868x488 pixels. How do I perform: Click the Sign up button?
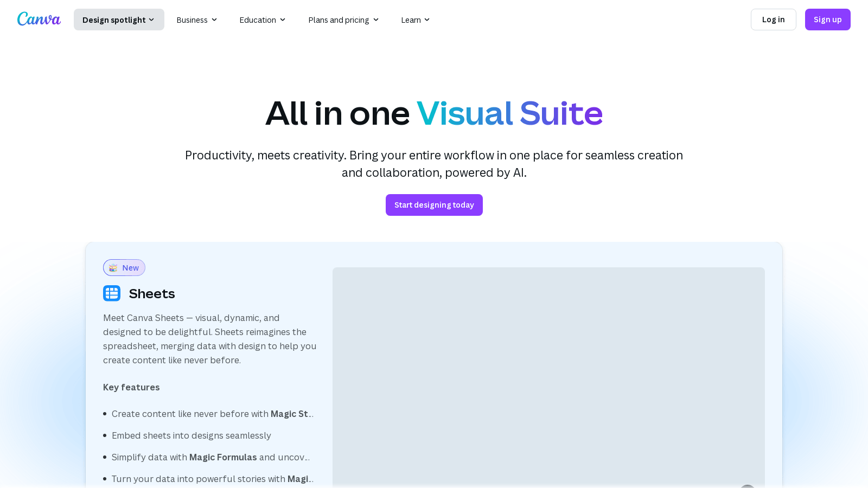(828, 20)
